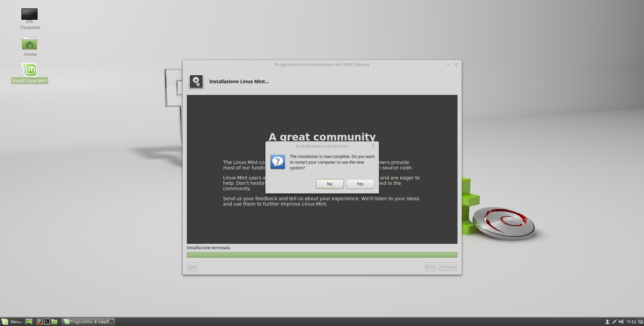Select the Home folder desktop icon
Viewport: 644px width, 326px height.
pyautogui.click(x=30, y=46)
